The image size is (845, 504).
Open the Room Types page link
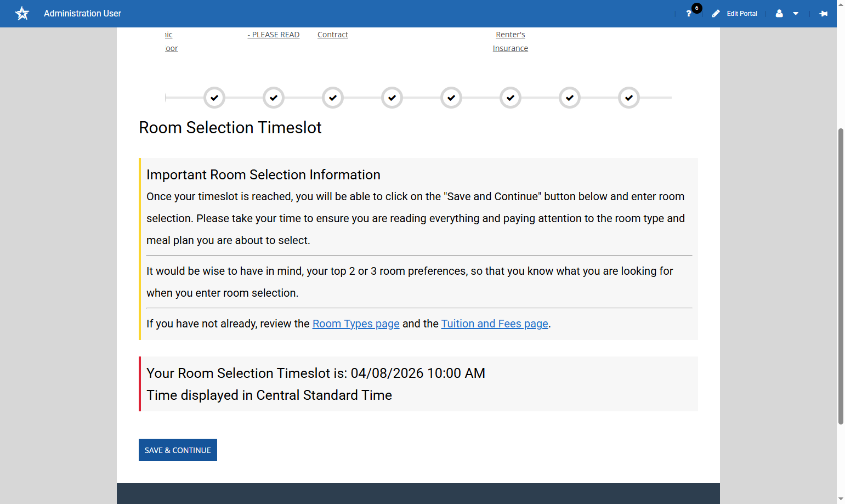click(x=356, y=324)
